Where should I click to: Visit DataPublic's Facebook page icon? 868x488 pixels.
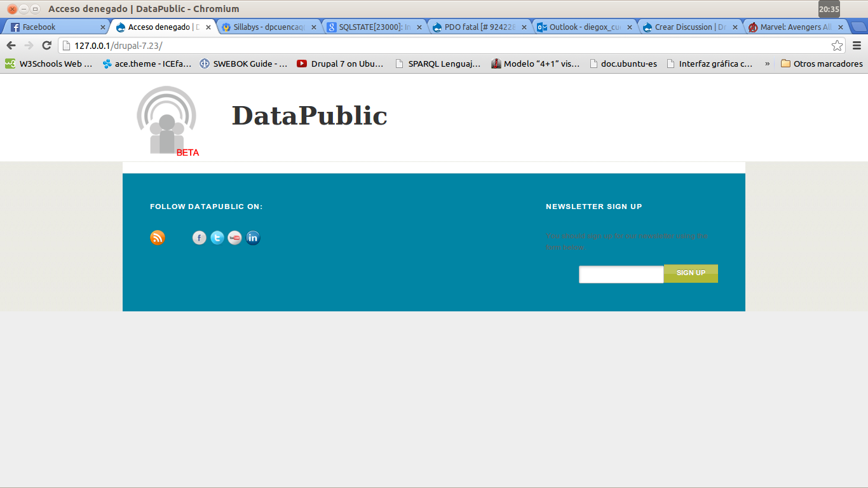(200, 238)
